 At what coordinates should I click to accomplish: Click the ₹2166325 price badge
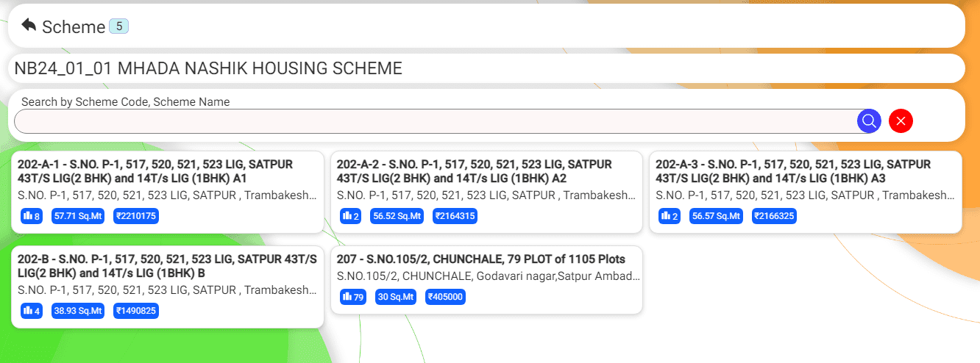pos(775,216)
